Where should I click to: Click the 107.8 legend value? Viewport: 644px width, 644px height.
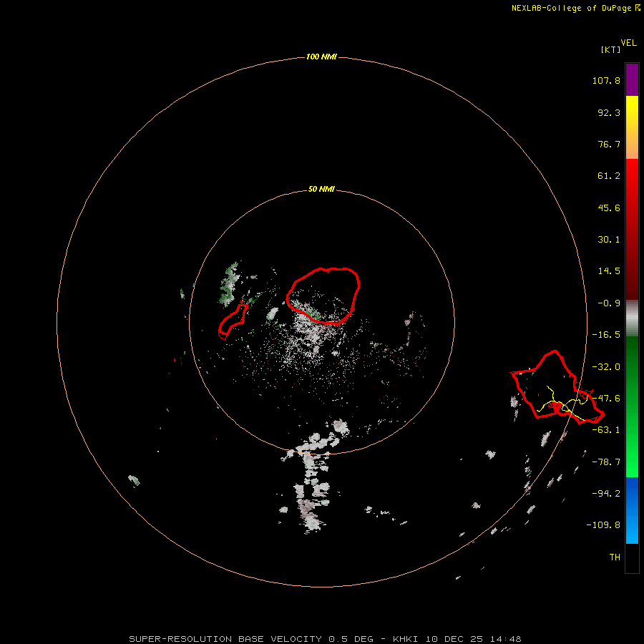[x=606, y=80]
